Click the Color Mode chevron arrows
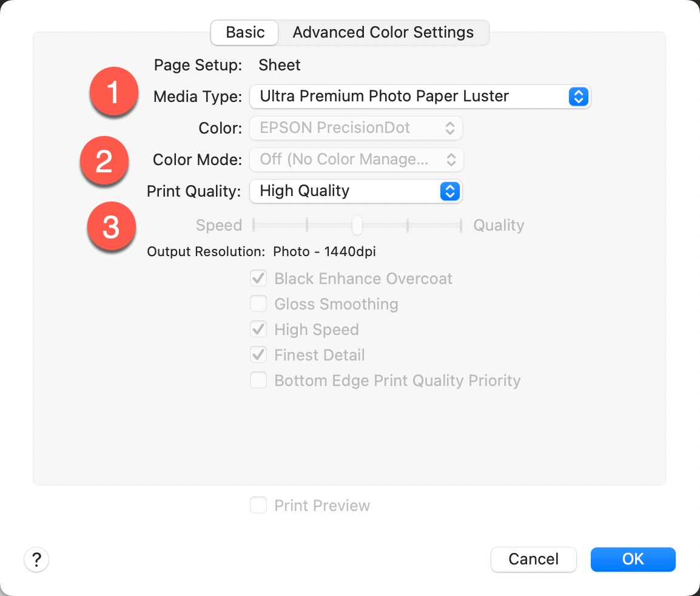Viewport: 700px width, 596px height. click(x=451, y=160)
